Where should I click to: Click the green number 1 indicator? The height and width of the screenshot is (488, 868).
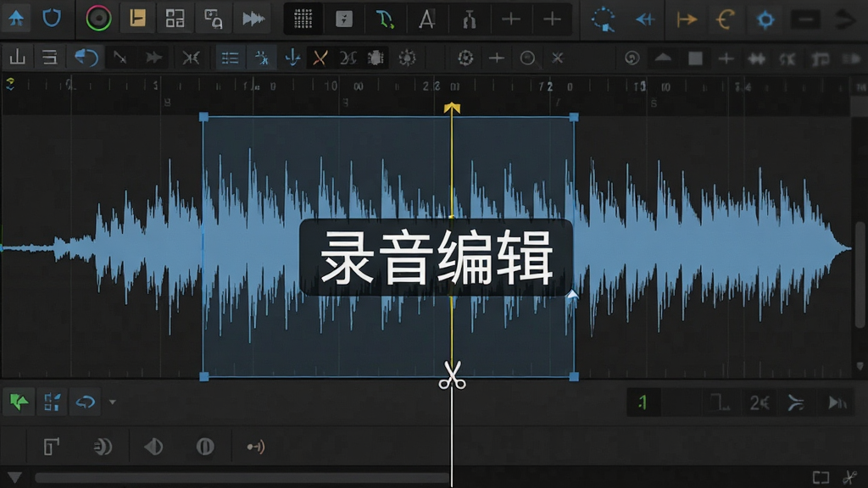pyautogui.click(x=643, y=402)
